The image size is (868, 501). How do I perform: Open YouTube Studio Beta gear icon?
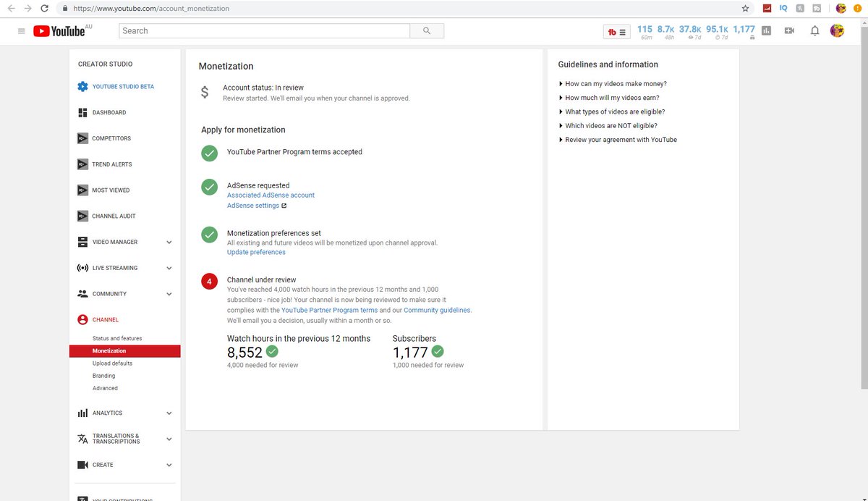[x=82, y=87]
